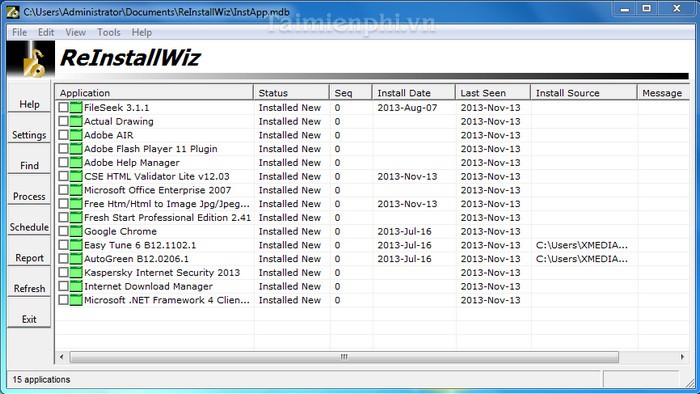Click the Seq column header

click(351, 93)
